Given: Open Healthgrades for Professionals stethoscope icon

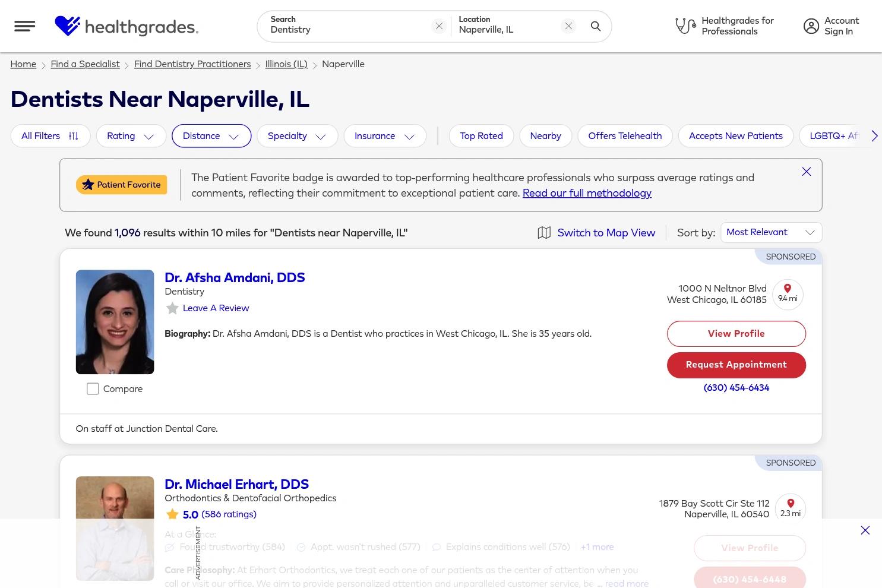Looking at the screenshot, I should coord(685,26).
